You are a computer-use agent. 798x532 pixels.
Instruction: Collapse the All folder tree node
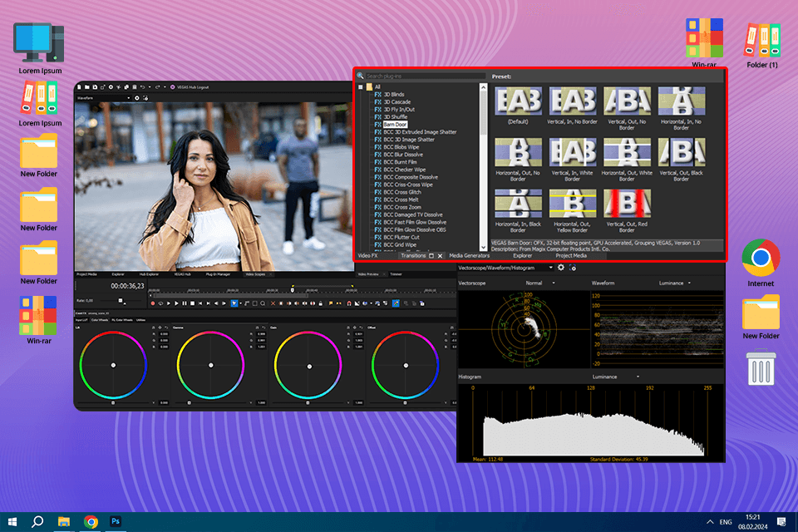click(x=360, y=87)
